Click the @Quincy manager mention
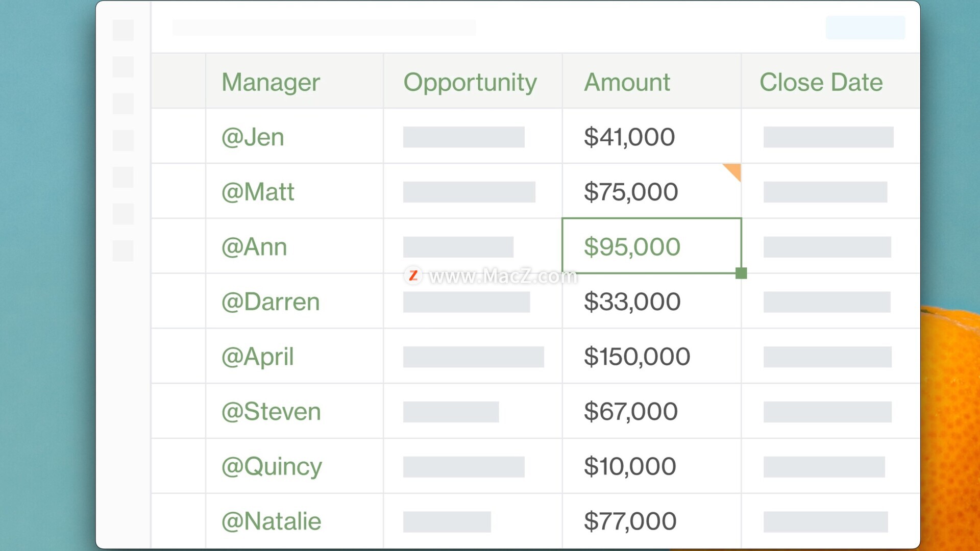The width and height of the screenshot is (980, 551). [272, 467]
